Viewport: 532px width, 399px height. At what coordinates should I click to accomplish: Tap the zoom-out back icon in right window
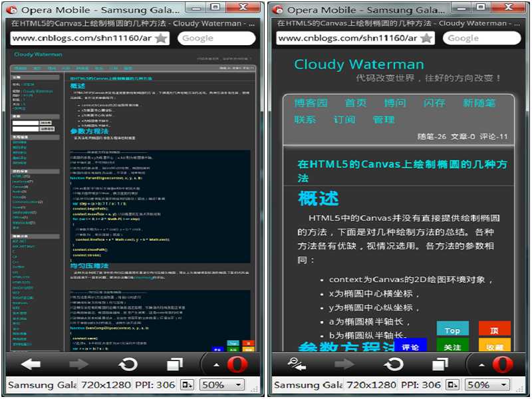[297, 364]
